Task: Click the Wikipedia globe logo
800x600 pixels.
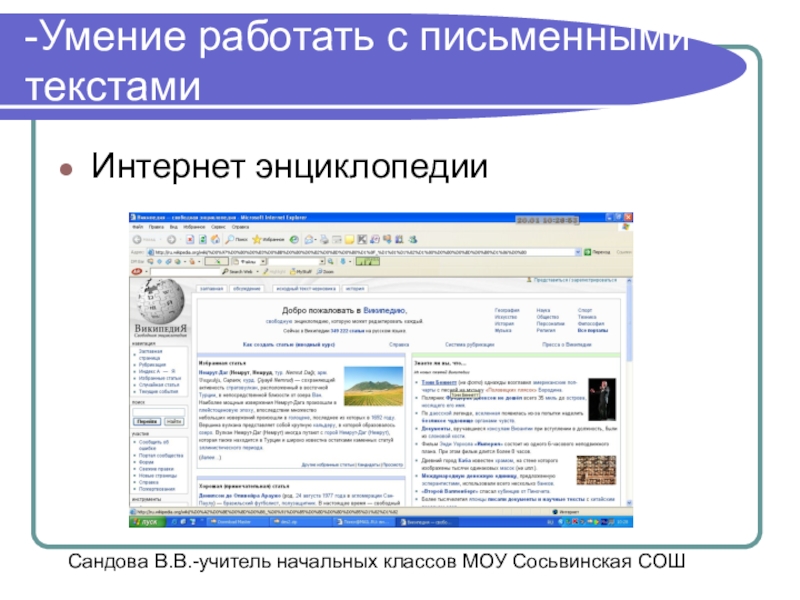Action: pos(161,300)
